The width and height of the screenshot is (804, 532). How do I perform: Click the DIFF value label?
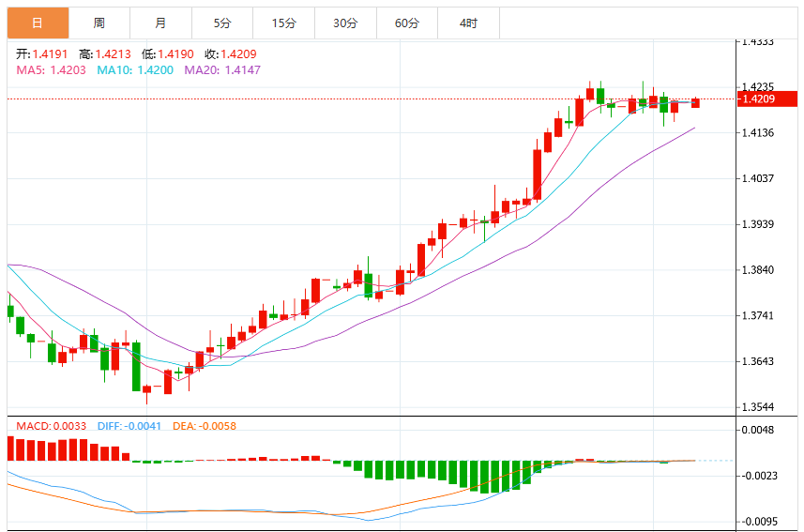129,426
